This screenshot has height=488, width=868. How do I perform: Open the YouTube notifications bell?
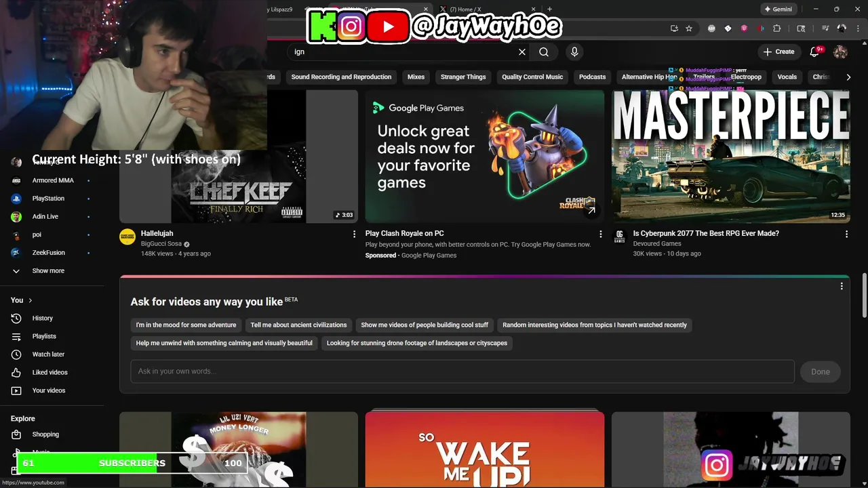point(815,52)
